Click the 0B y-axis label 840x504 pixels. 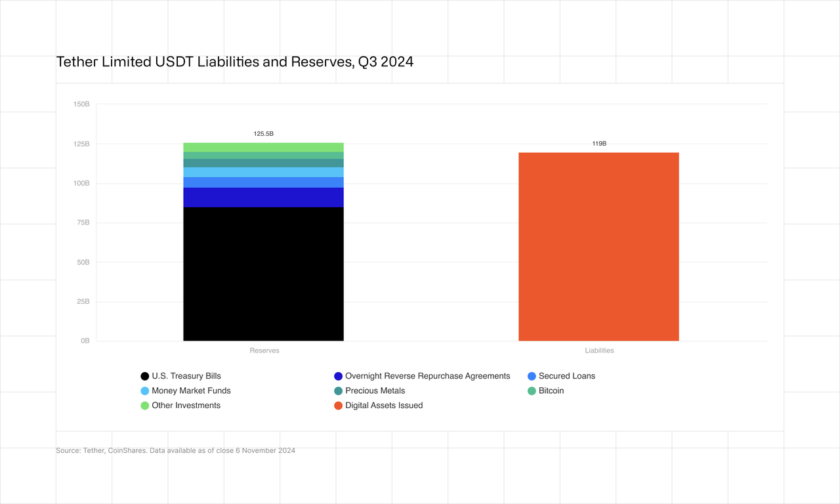point(85,341)
